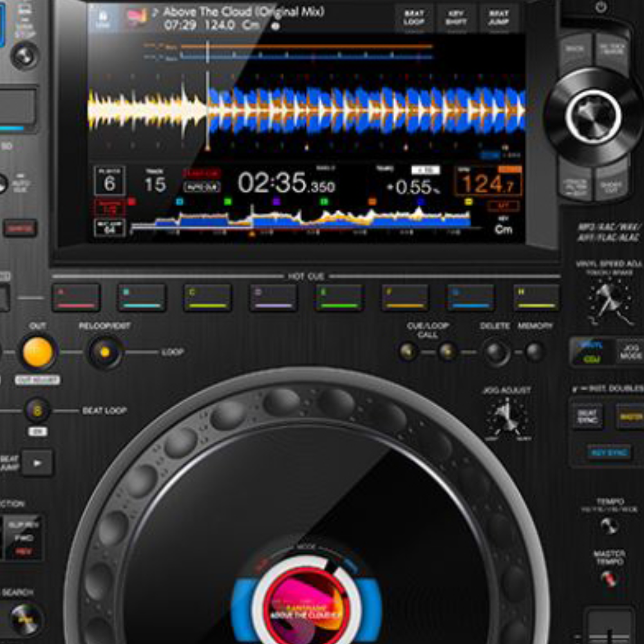This screenshot has height=644, width=644.
Task: Click the VINYL/CDJ mode indicator
Action: pos(592,352)
